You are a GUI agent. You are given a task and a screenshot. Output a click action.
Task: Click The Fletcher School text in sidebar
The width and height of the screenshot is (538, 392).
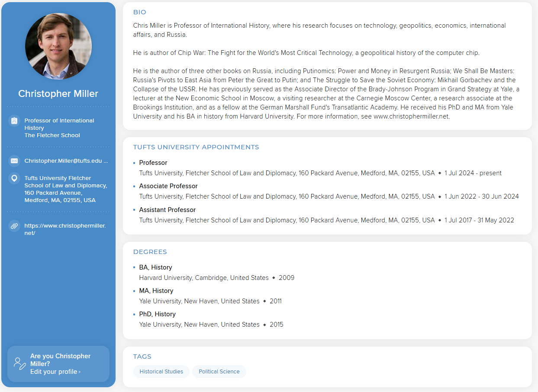click(x=52, y=135)
